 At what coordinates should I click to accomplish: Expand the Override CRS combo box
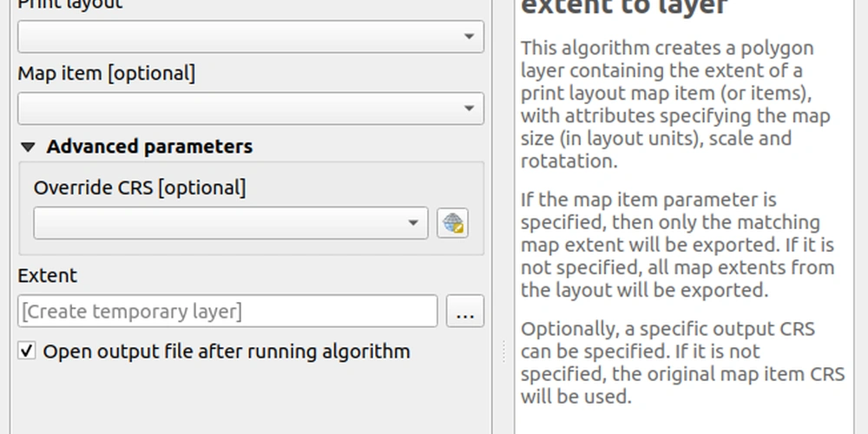pyautogui.click(x=231, y=223)
